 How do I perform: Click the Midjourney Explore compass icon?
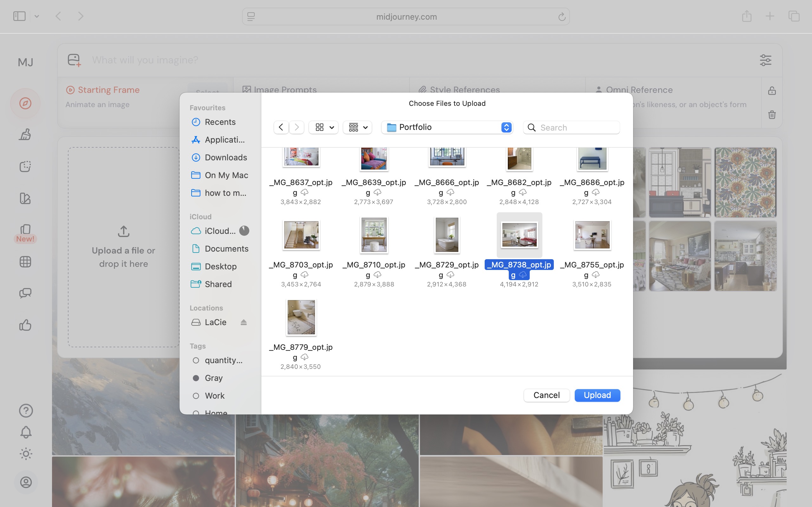(x=25, y=103)
